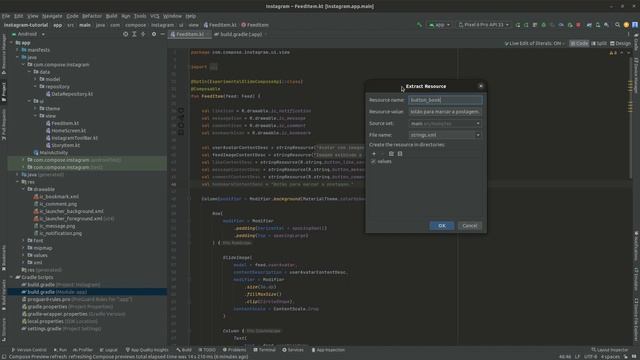
Task: Click the Select All icon in Extract Resource dialog
Action: tap(391, 154)
